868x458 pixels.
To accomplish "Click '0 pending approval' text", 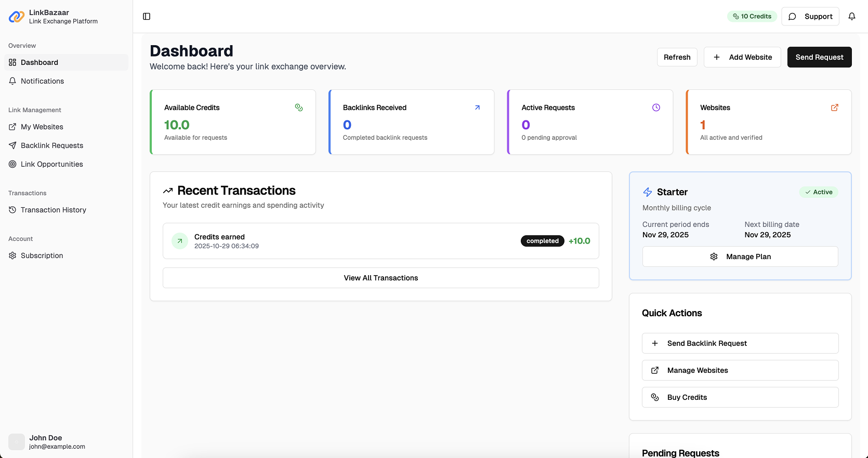I will 549,138.
